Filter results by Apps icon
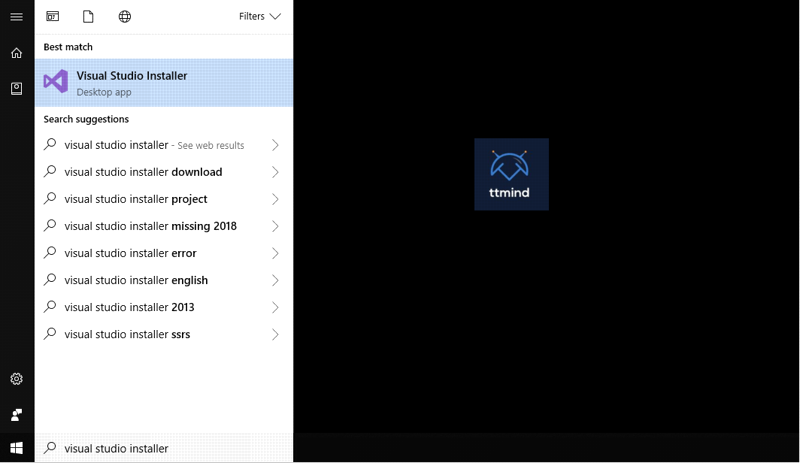The width and height of the screenshot is (800, 463). [x=53, y=16]
